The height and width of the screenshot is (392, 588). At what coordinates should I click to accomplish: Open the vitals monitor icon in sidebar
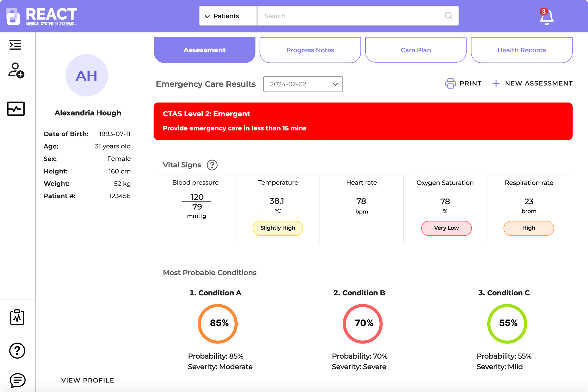[16, 109]
